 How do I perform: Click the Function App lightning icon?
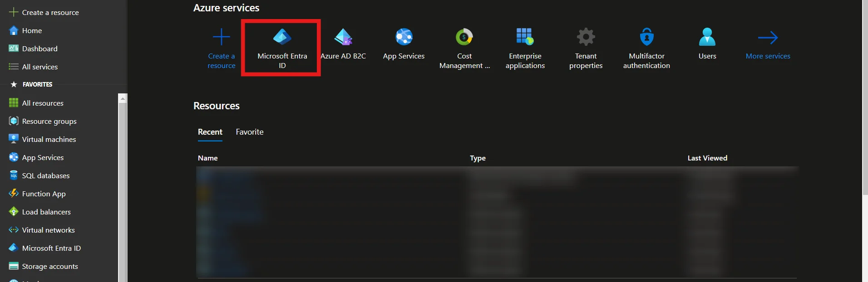pos(14,194)
